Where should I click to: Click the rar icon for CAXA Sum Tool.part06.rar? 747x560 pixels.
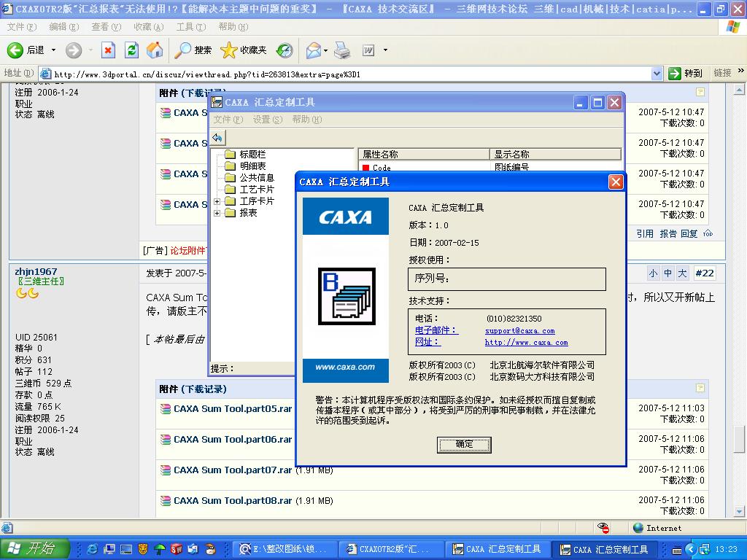tap(166, 439)
